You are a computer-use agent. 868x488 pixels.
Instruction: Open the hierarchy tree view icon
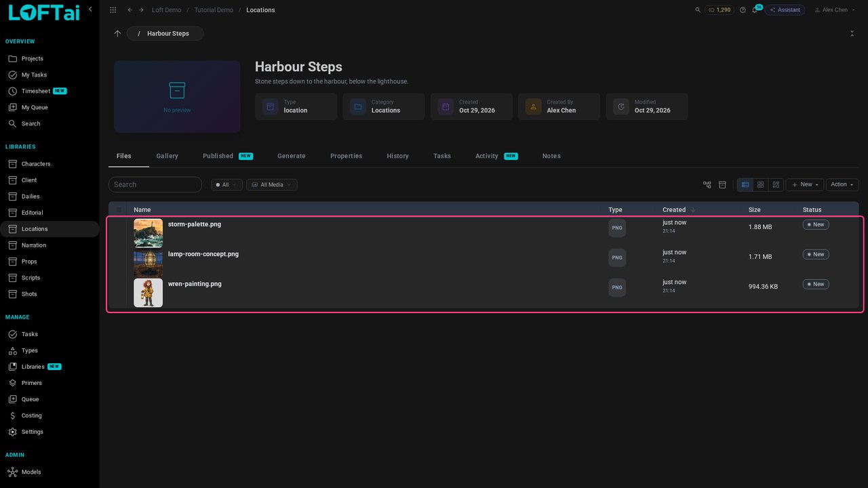click(707, 184)
